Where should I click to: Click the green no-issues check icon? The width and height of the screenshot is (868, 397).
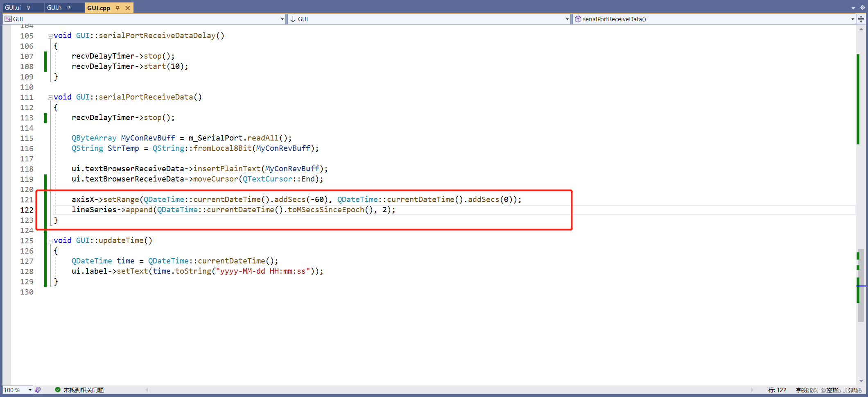pos(58,390)
